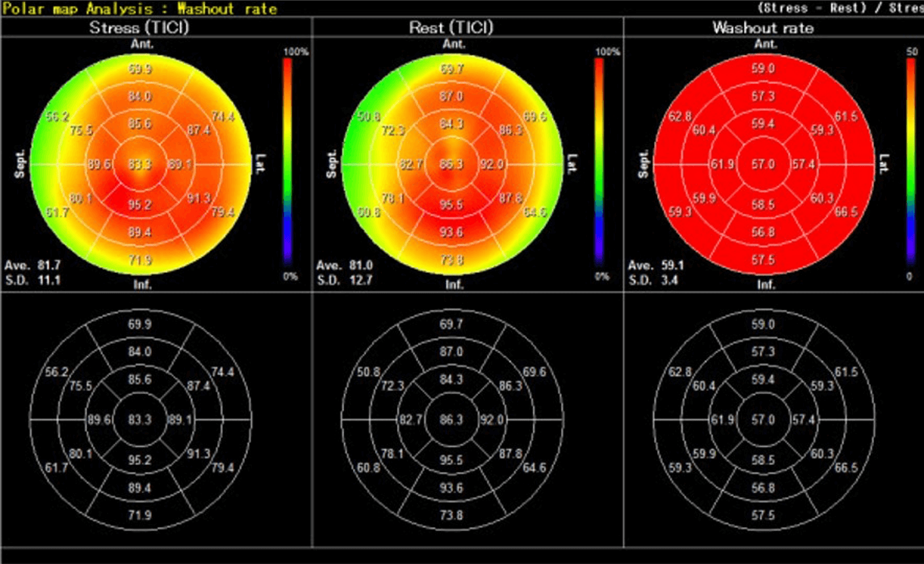The width and height of the screenshot is (924, 564).
Task: Click the Sept. label beside colored Washout map
Action: [644, 164]
